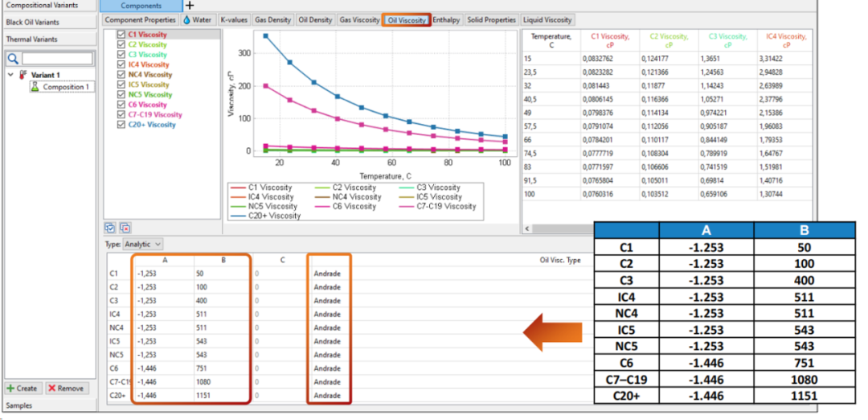
Task: Click the Remove button
Action: 66,388
